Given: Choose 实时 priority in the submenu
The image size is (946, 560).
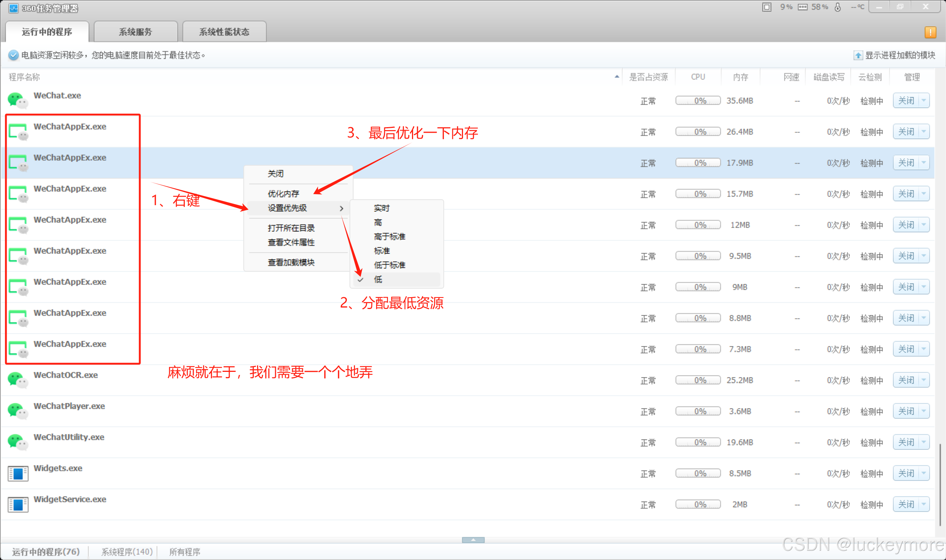Looking at the screenshot, I should click(x=381, y=208).
